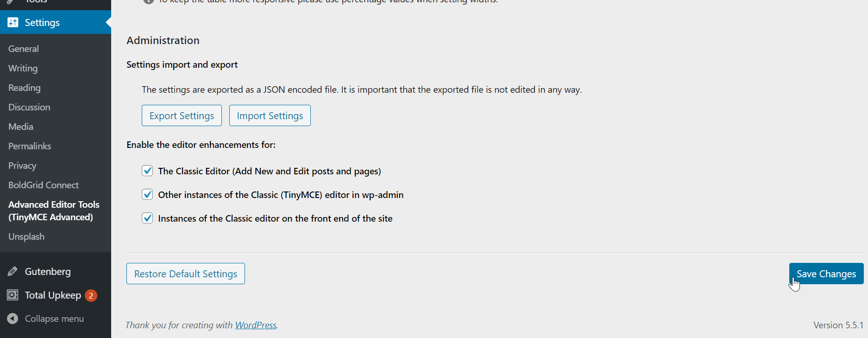Disable Other instances of the Classic editor option
Viewport: 868px width, 338px height.
tap(147, 194)
